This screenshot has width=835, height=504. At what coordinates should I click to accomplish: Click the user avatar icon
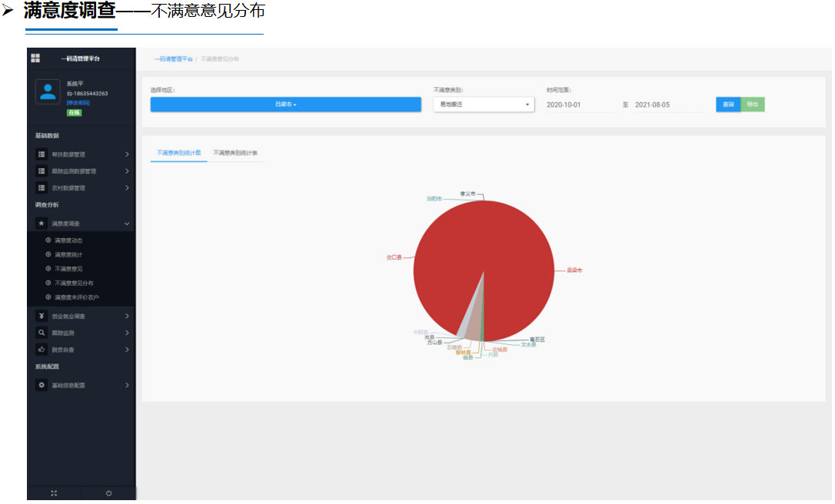point(48,91)
